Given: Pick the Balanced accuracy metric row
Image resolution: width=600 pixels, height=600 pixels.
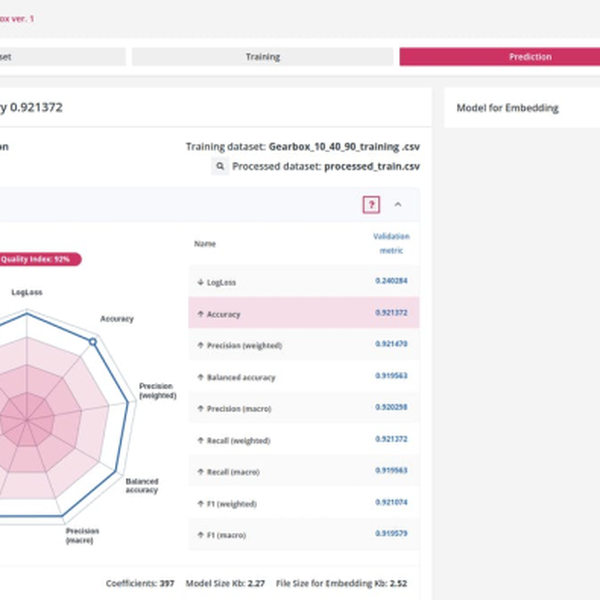Looking at the screenshot, I should pos(304,377).
